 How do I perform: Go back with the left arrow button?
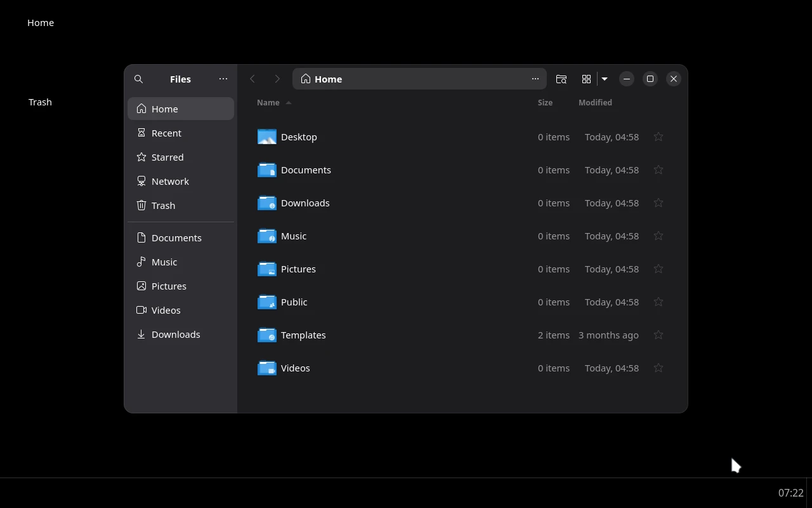coord(252,79)
